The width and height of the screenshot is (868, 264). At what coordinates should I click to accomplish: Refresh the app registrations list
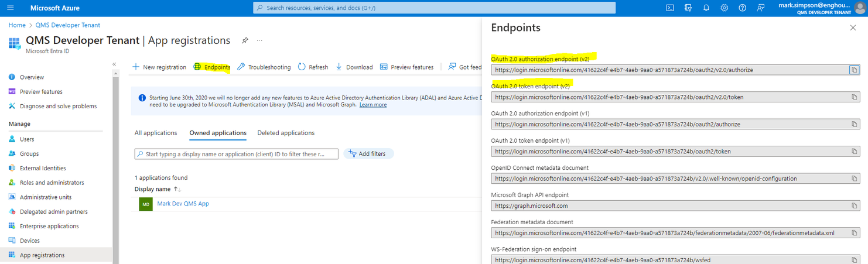point(313,67)
